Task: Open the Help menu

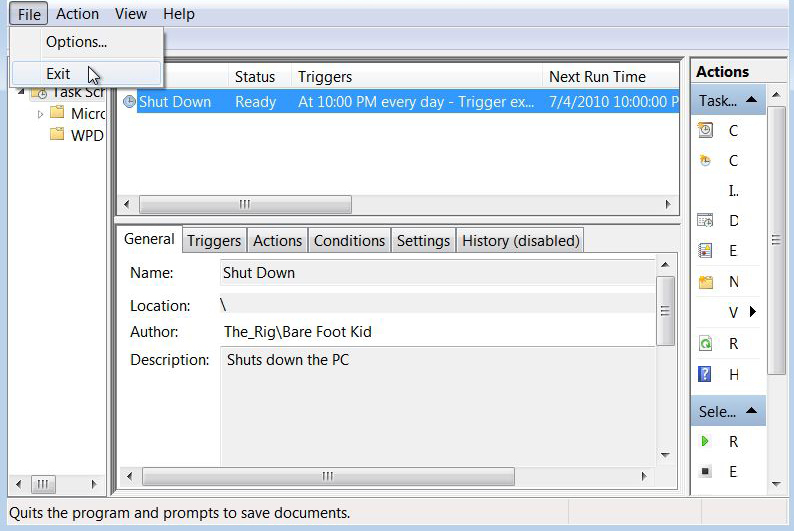Action: point(179,14)
